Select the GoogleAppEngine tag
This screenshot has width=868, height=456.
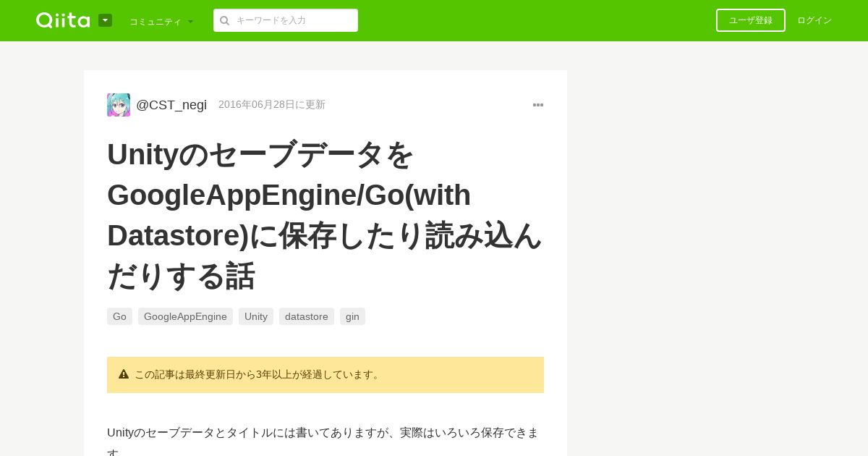[185, 316]
